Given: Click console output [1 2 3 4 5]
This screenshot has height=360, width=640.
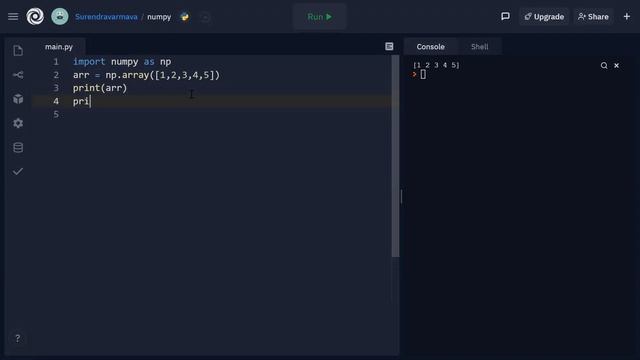Looking at the screenshot, I should (x=436, y=65).
